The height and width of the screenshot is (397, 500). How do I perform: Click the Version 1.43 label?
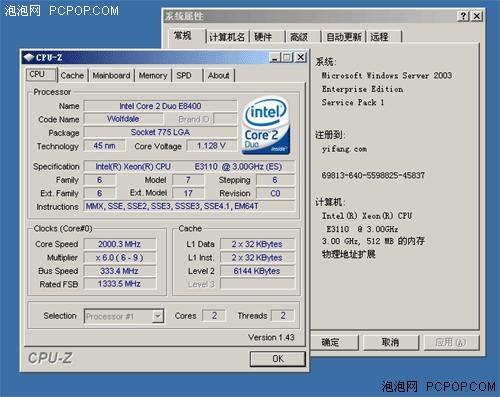(271, 337)
